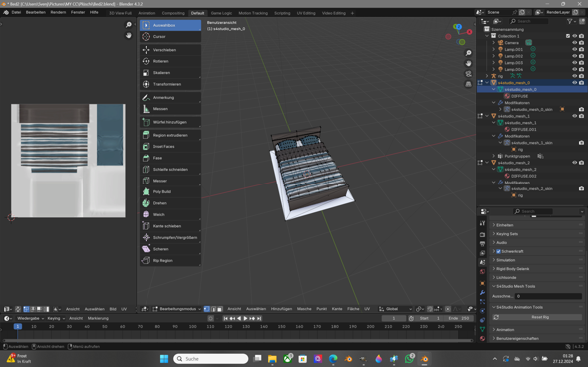Switch to the UV Editing workspace tab
This screenshot has height=367, width=588.
point(306,13)
